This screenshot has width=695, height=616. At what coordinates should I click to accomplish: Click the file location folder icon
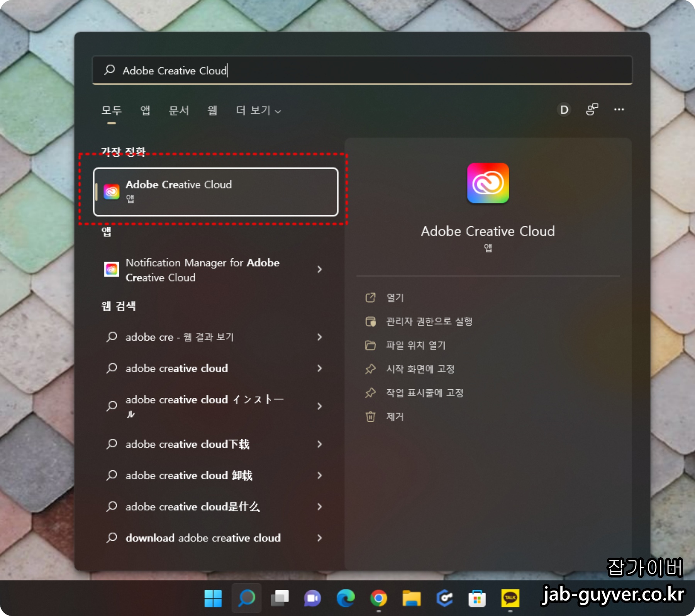(x=370, y=345)
